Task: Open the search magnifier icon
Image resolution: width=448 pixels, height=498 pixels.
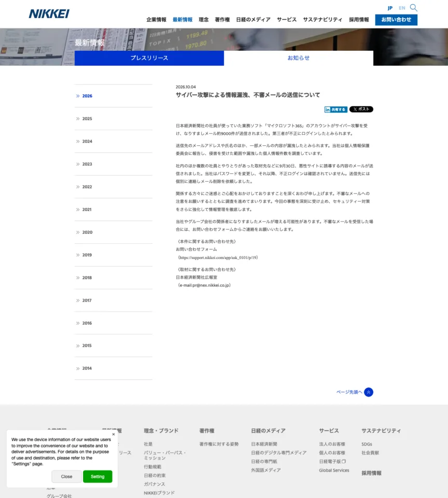Action: coord(413,8)
